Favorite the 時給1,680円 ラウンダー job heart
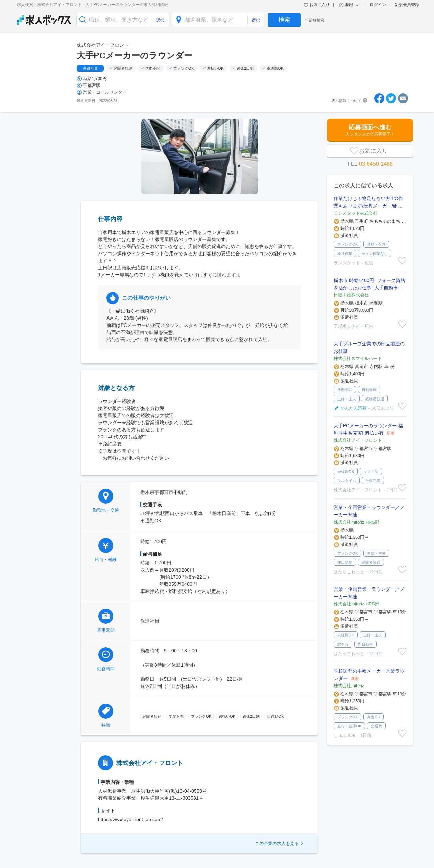Viewport: 434px width, 868px height. (402, 488)
